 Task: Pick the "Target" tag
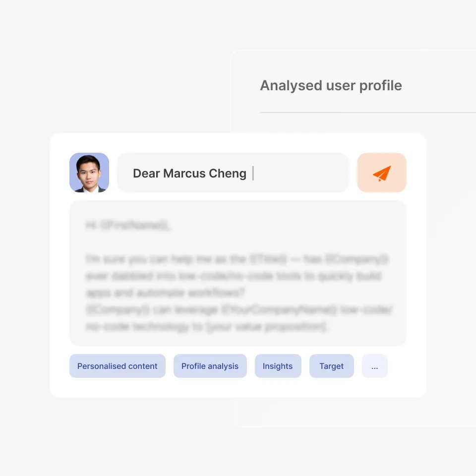point(331,366)
